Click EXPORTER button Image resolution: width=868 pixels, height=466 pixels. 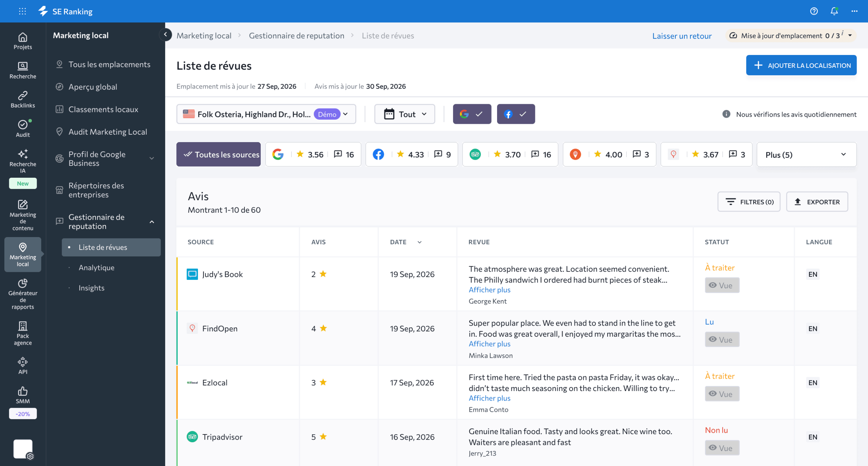tap(817, 202)
